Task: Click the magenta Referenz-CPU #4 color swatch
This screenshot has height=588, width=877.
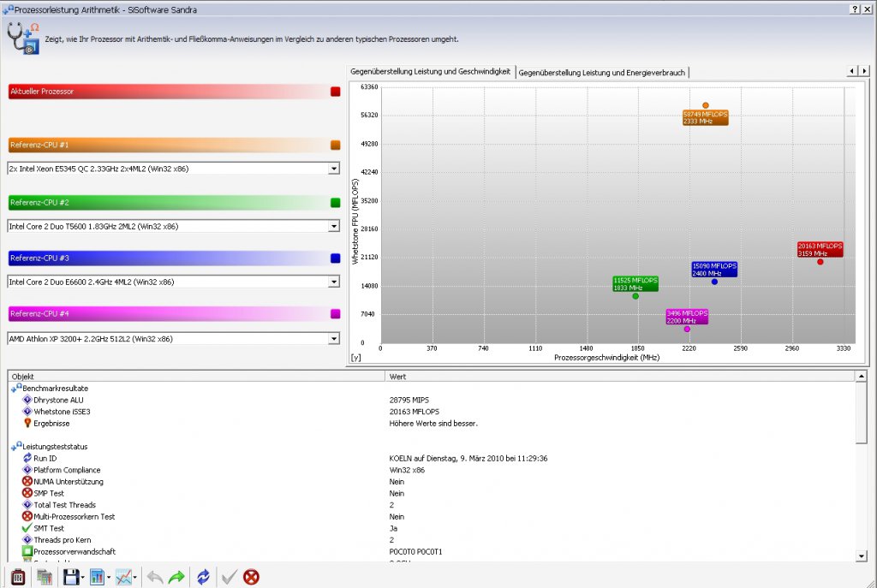Action: click(336, 314)
